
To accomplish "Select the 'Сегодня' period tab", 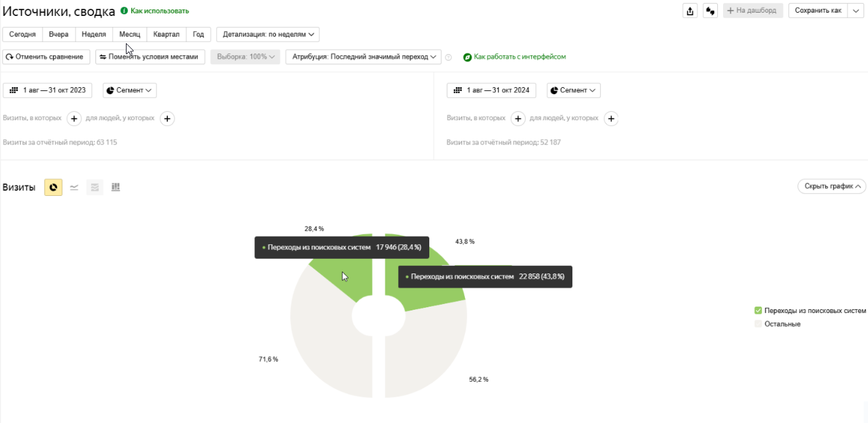I will tap(22, 34).
